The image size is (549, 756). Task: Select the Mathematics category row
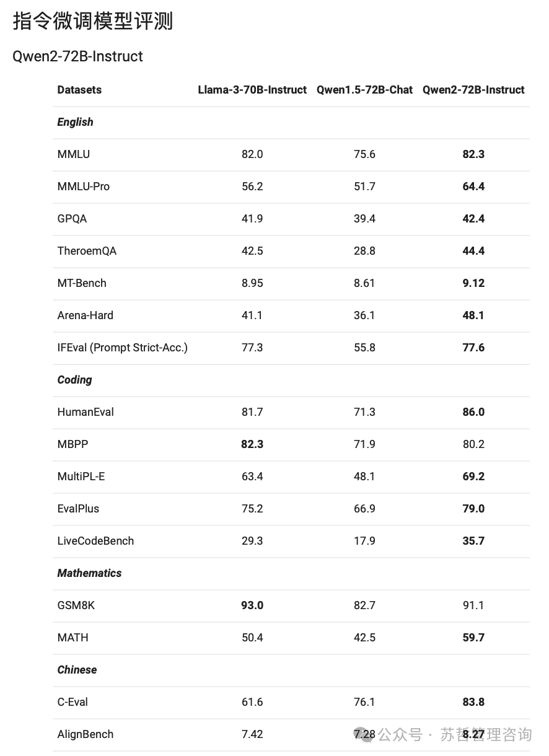(x=291, y=573)
